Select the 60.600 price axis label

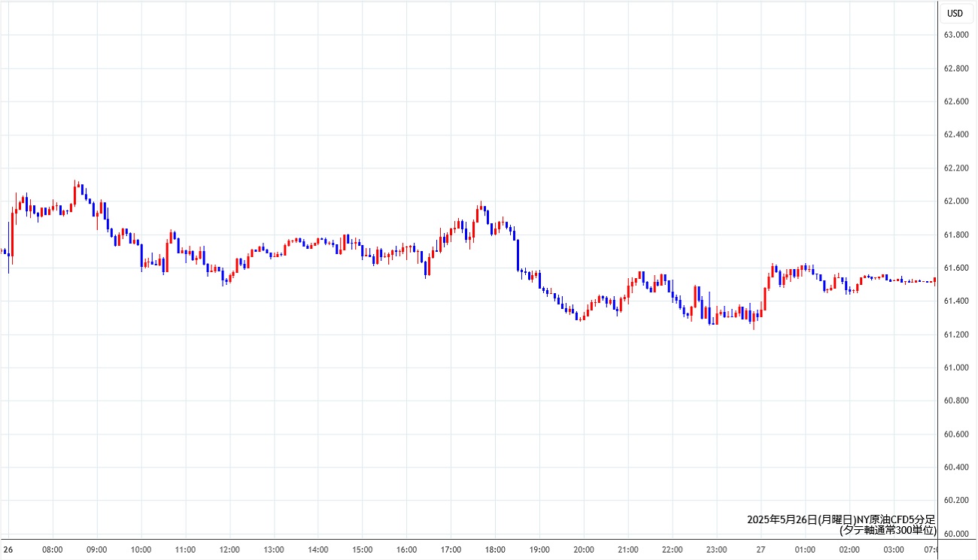point(956,434)
